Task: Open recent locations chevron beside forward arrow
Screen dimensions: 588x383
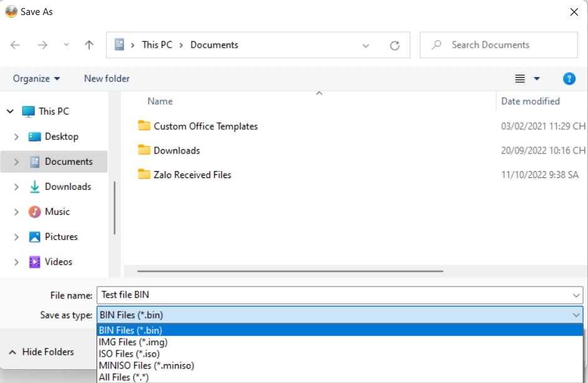Action: click(x=66, y=45)
